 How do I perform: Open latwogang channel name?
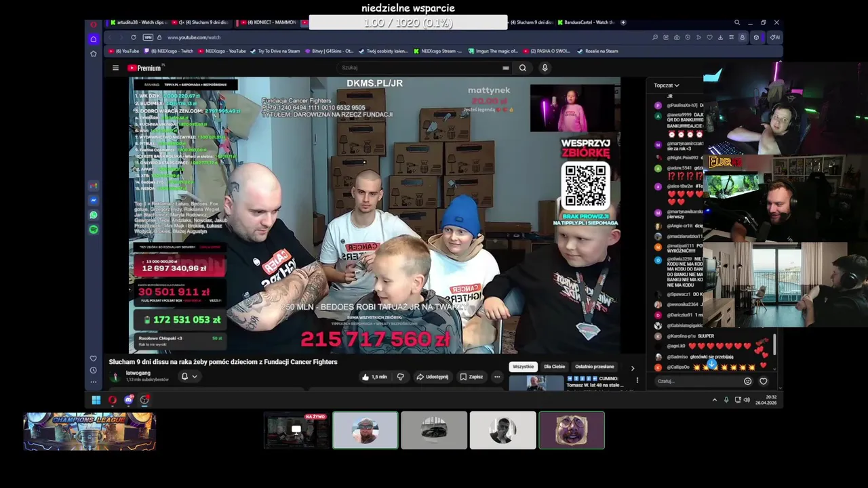(x=138, y=373)
